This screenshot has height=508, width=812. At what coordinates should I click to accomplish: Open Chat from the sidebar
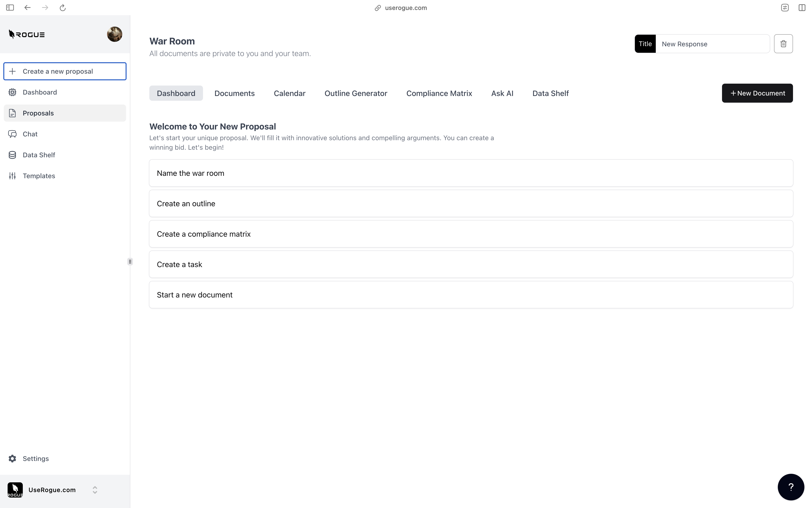pyautogui.click(x=30, y=134)
